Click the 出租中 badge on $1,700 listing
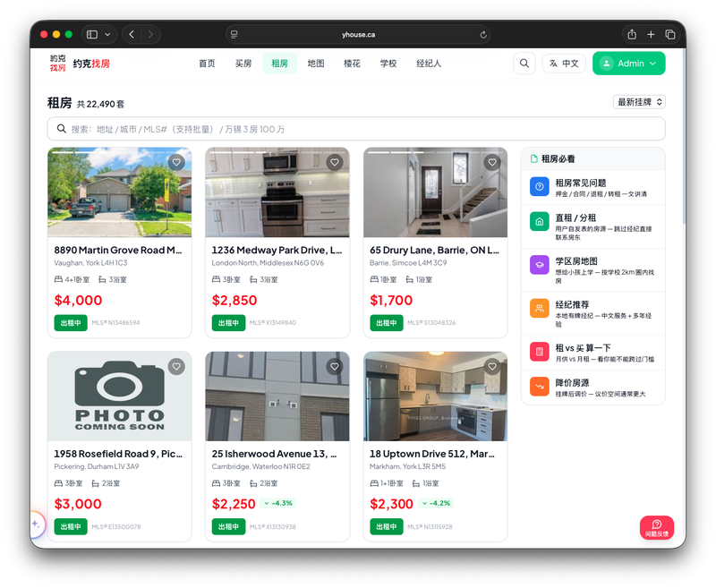 pos(387,323)
